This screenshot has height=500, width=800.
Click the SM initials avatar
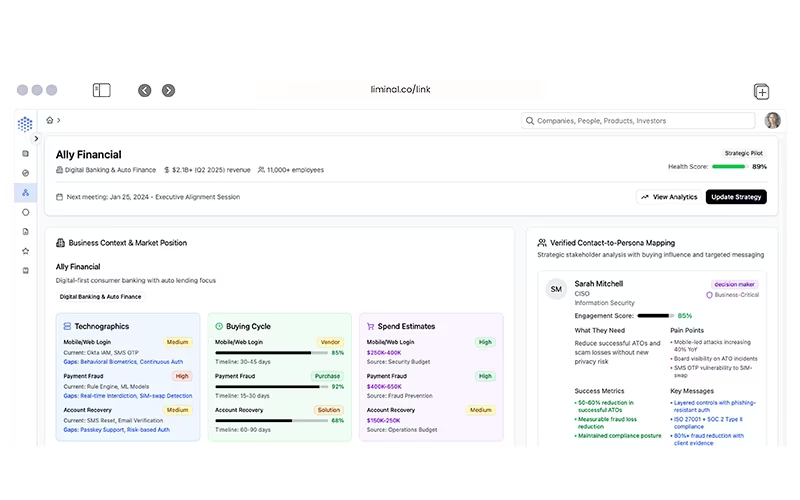pyautogui.click(x=556, y=289)
